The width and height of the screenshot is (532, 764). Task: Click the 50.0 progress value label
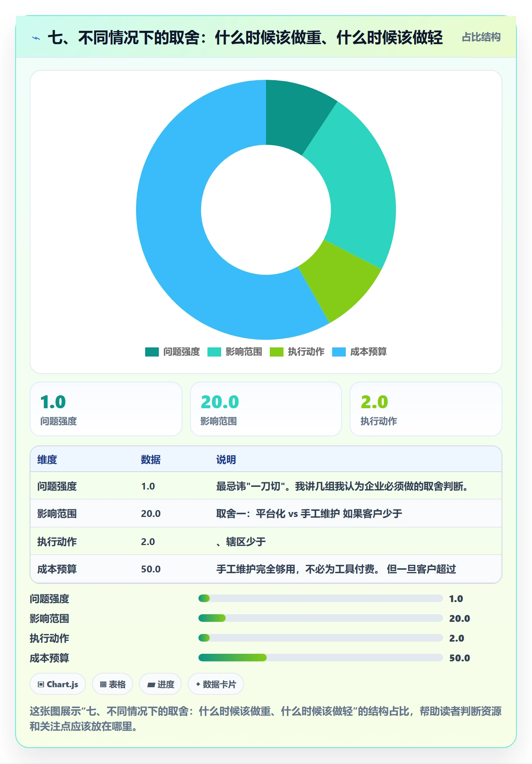(x=459, y=658)
